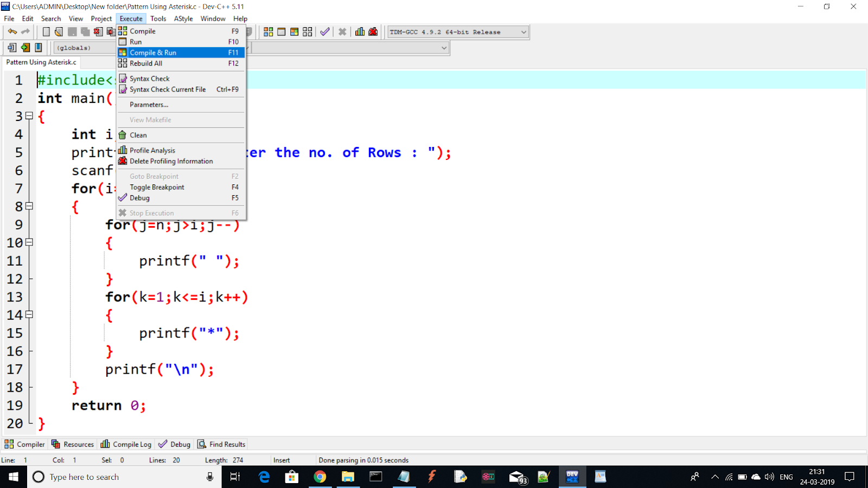Open the View menu
Image resolution: width=868 pixels, height=488 pixels.
(x=76, y=18)
